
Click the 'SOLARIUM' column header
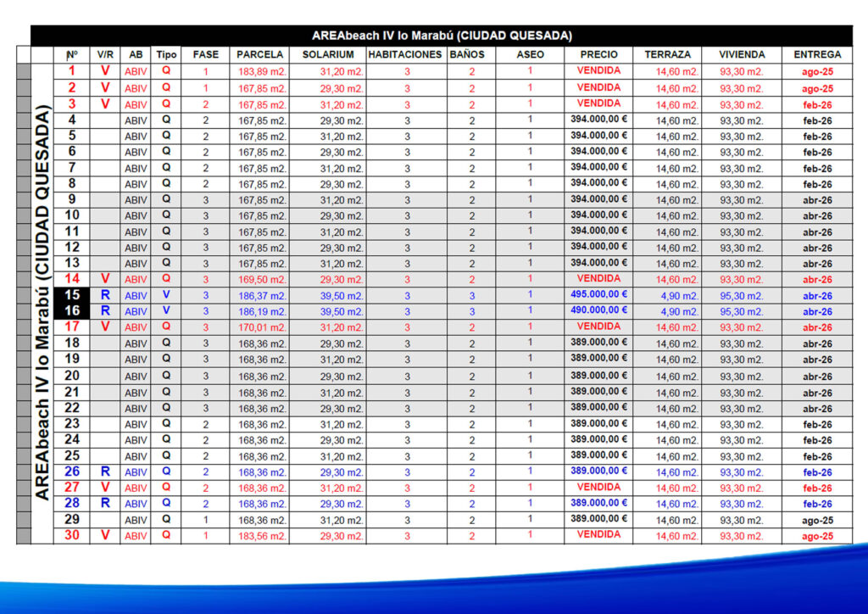click(x=328, y=54)
